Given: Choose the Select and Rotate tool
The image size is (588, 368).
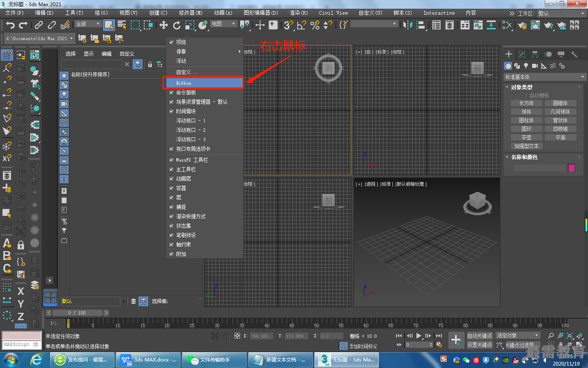Looking at the screenshot, I should (x=177, y=25).
